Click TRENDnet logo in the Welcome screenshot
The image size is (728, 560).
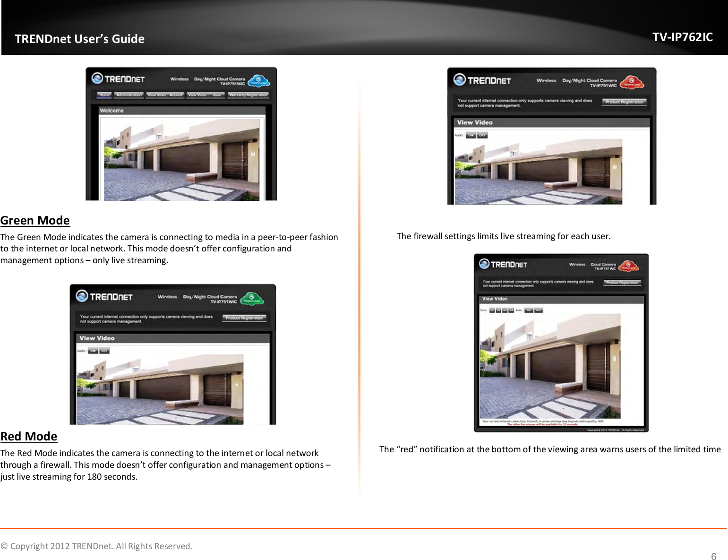[118, 78]
